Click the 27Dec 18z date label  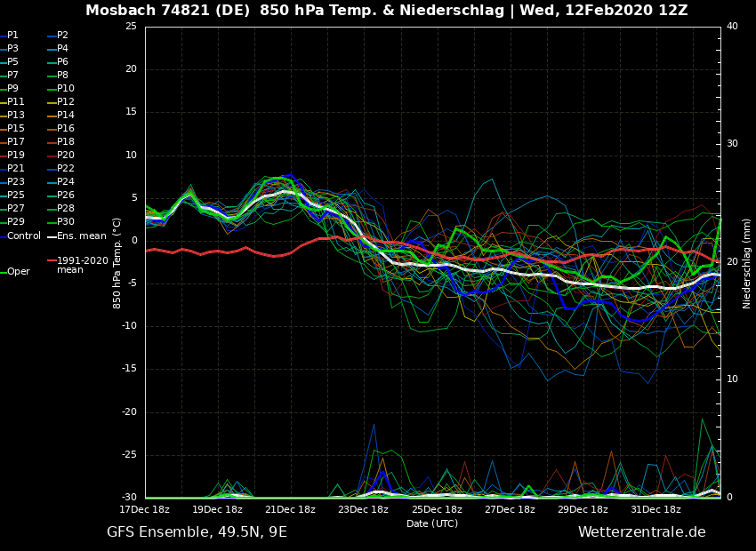click(510, 510)
